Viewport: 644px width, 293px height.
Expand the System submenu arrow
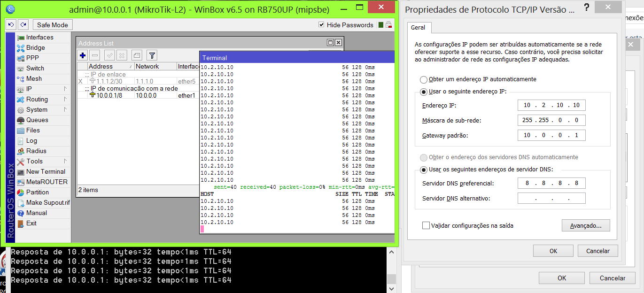coord(65,110)
